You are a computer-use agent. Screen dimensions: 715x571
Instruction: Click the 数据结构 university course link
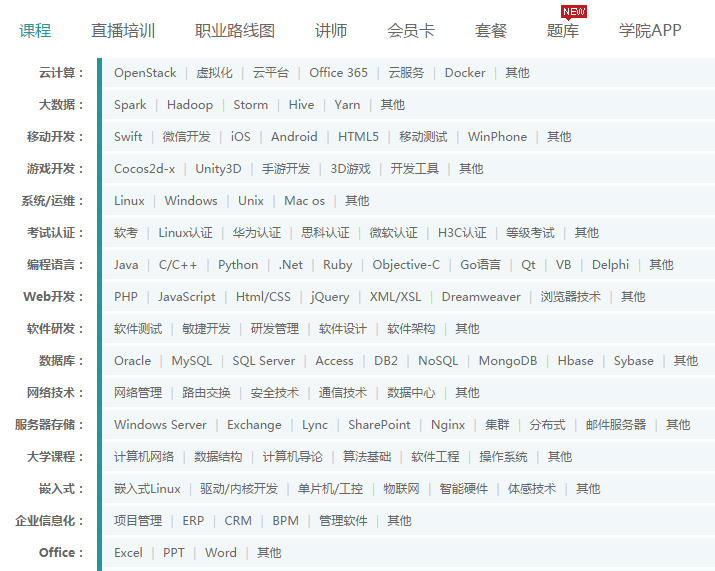click(x=218, y=457)
